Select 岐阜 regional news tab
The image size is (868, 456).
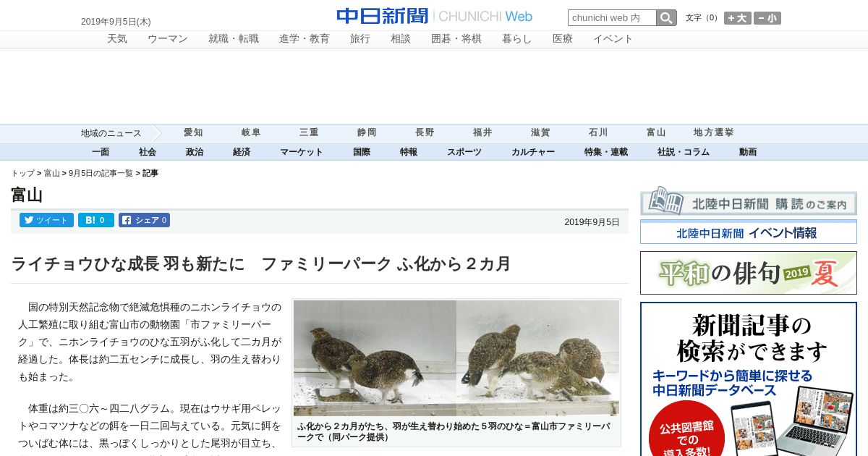[251, 132]
